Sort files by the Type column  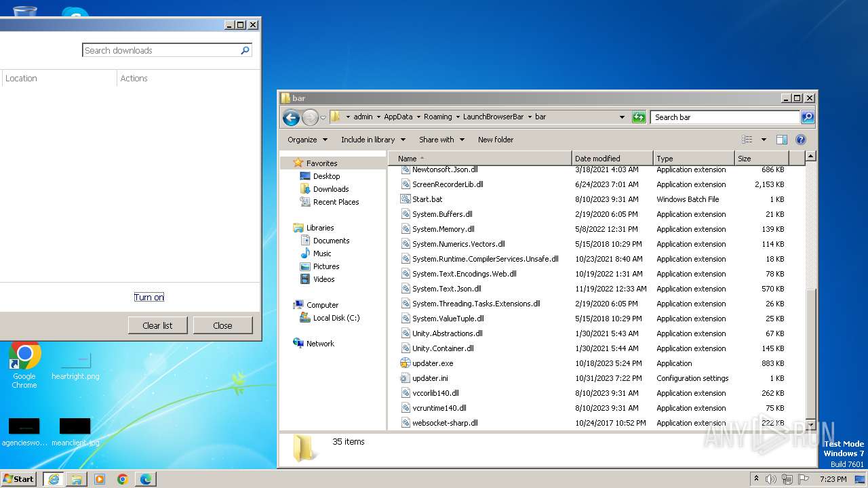(x=694, y=159)
